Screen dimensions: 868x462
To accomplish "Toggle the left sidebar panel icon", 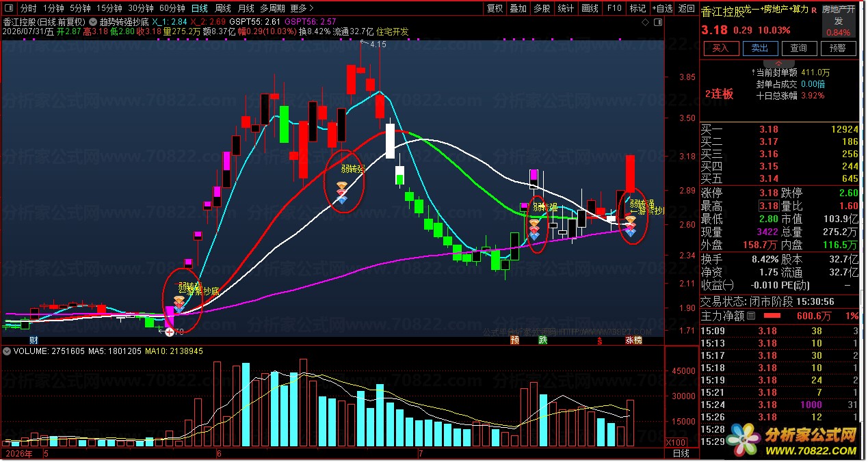I will coord(8,9).
